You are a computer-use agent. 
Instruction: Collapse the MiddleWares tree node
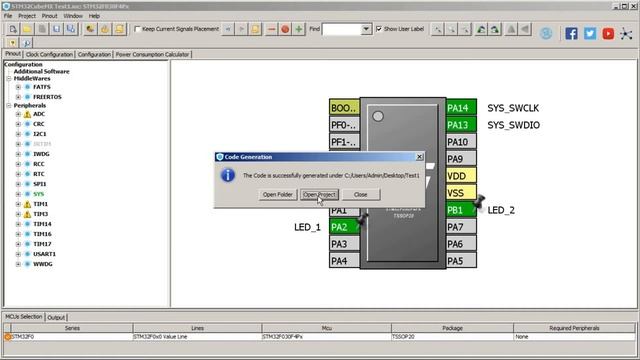click(x=9, y=78)
